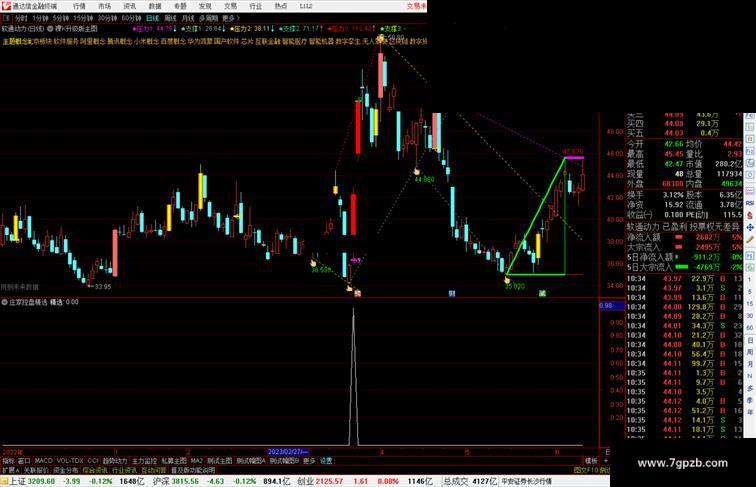Image resolution: width=756 pixels, height=487 pixels.
Task: Select the 月线 monthly chart tab
Action: [188, 18]
